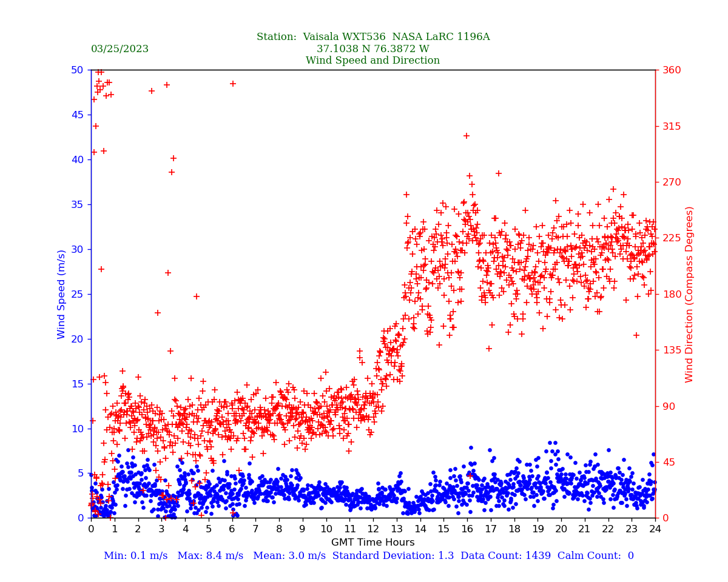Viewport: 728px width, 582px height.
Task: Click the 25 tick on wind speed axis
Action: (x=76, y=294)
